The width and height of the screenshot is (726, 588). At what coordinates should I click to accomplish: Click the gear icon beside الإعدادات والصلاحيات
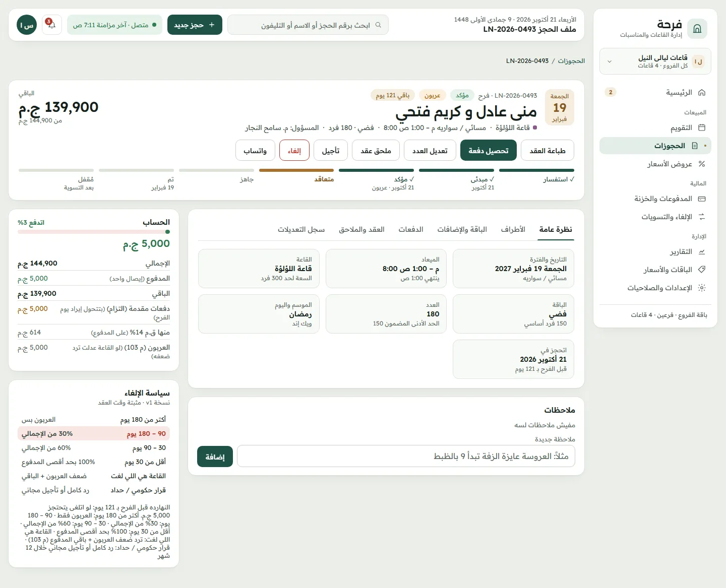tap(702, 288)
